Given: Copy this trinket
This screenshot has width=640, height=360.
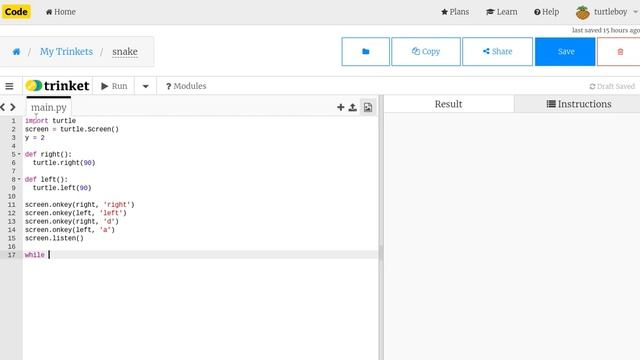Looking at the screenshot, I should [x=426, y=51].
